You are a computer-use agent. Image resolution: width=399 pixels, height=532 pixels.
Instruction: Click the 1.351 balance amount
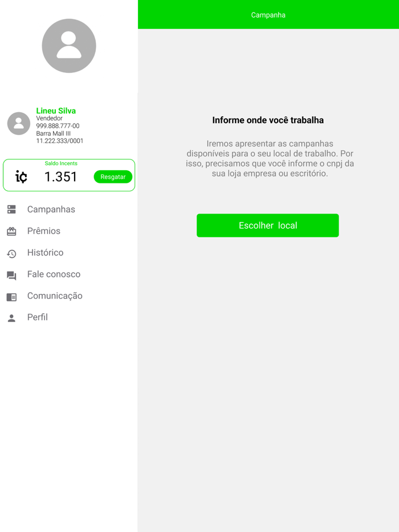[x=61, y=177]
